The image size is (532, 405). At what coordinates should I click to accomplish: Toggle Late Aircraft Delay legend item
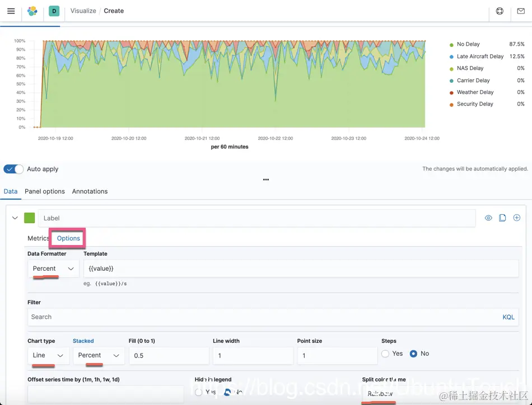[x=480, y=56]
